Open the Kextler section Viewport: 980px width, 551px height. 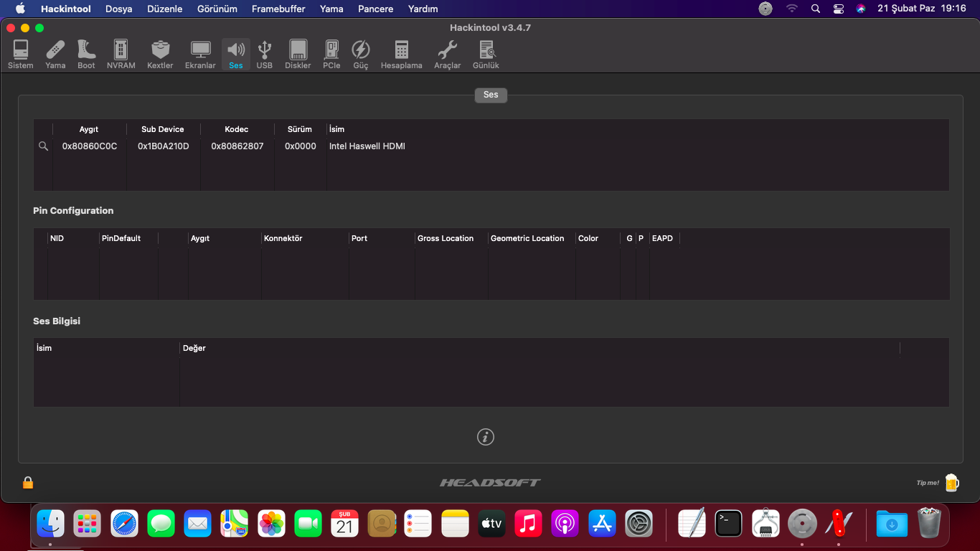click(x=160, y=55)
